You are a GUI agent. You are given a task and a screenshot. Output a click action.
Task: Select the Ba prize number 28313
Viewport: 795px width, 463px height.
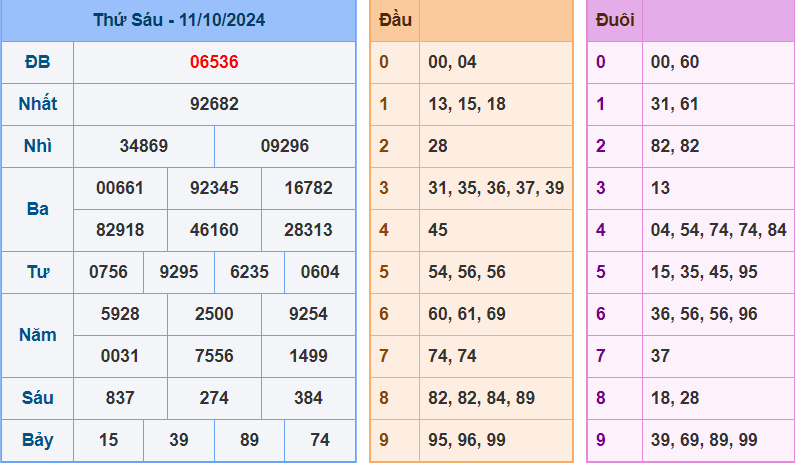click(x=308, y=230)
